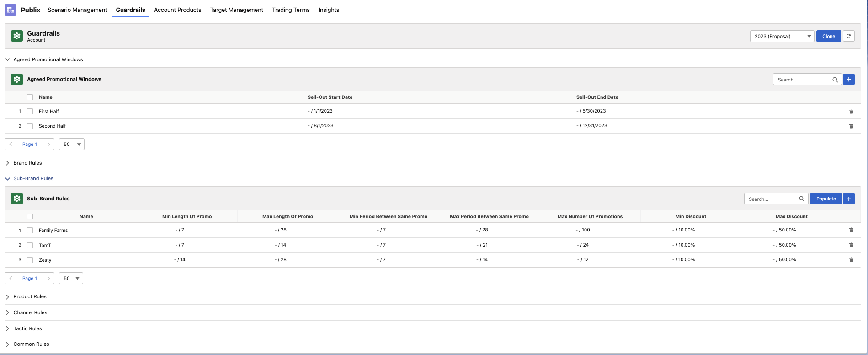868x355 pixels.
Task: Open the Insights tab
Action: [x=329, y=10]
